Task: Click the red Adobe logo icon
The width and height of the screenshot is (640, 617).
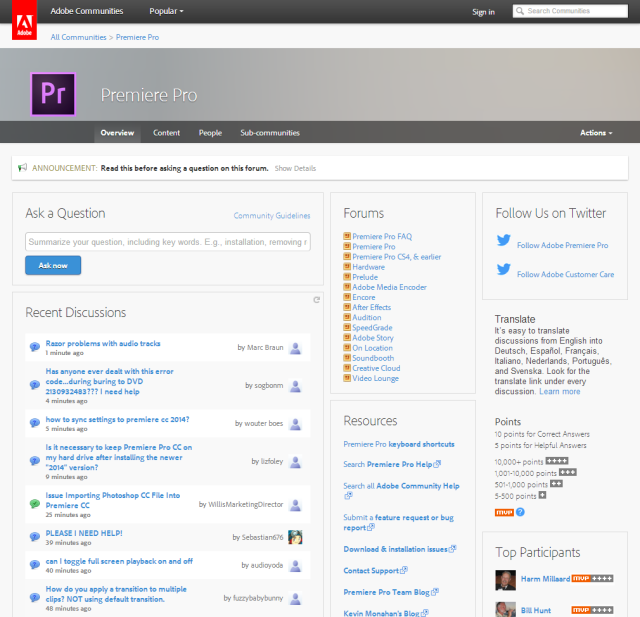Action: pos(24,20)
